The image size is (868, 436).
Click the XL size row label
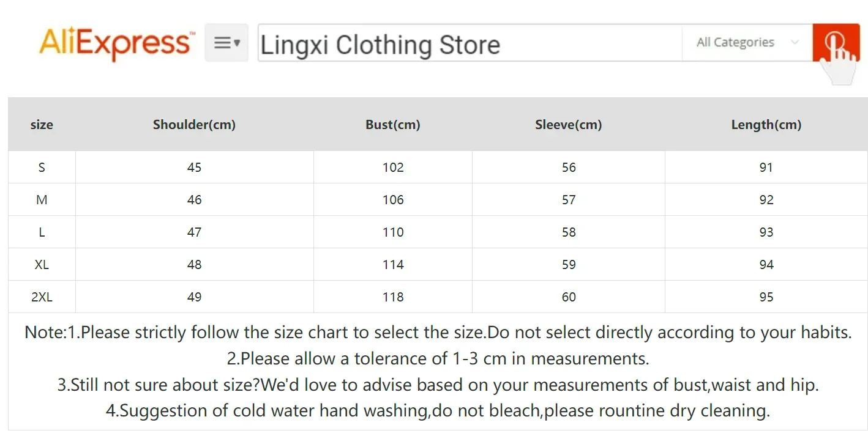click(x=42, y=265)
